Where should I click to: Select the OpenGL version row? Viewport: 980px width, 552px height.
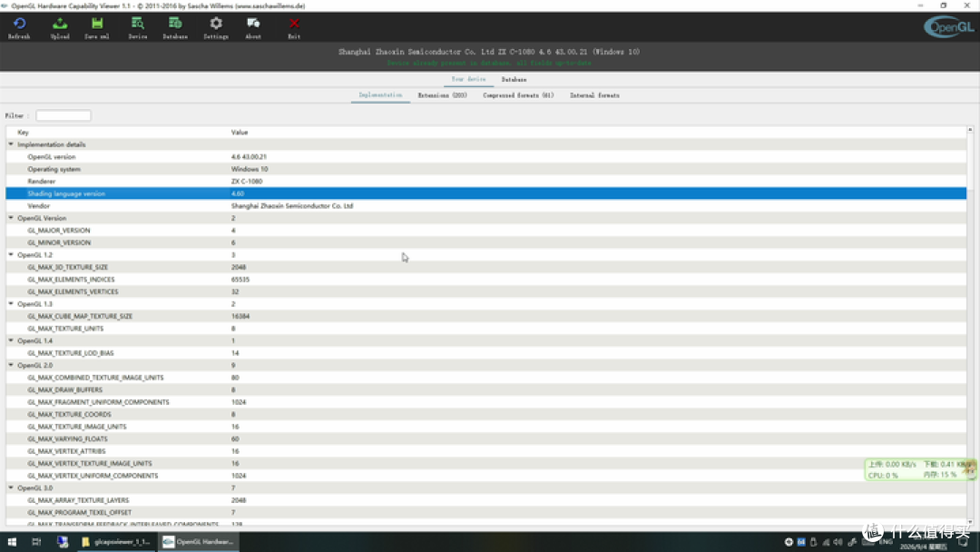[x=486, y=157]
